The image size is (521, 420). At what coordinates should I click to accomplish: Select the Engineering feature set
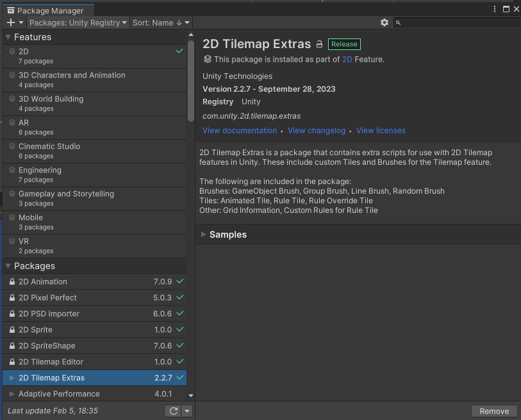click(94, 175)
